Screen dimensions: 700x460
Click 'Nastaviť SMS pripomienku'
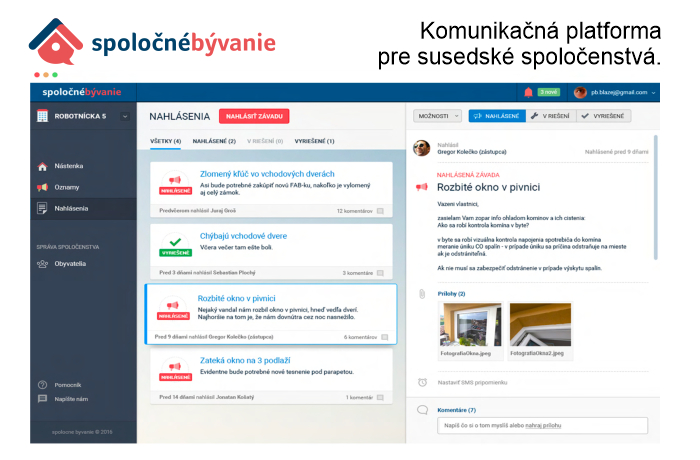472,383
